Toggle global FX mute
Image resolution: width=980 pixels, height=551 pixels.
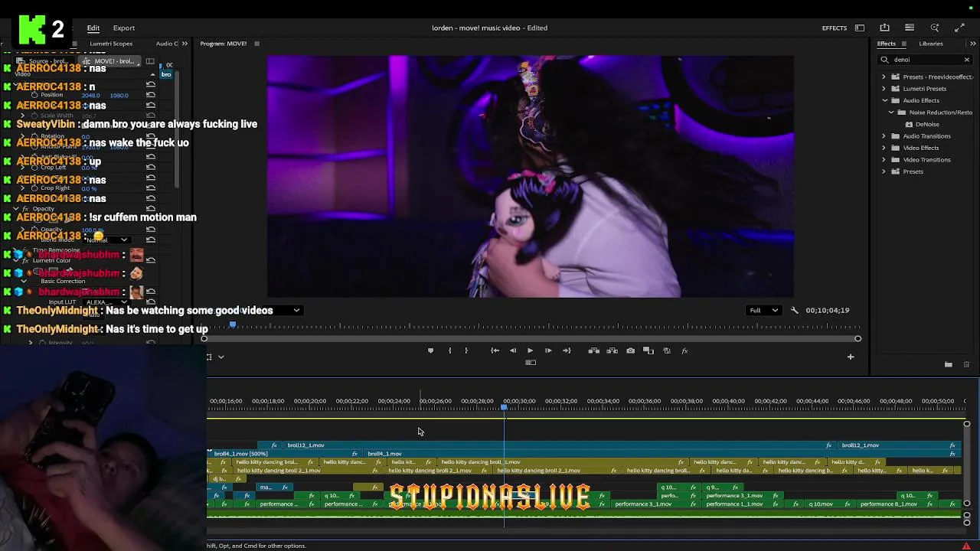point(684,350)
